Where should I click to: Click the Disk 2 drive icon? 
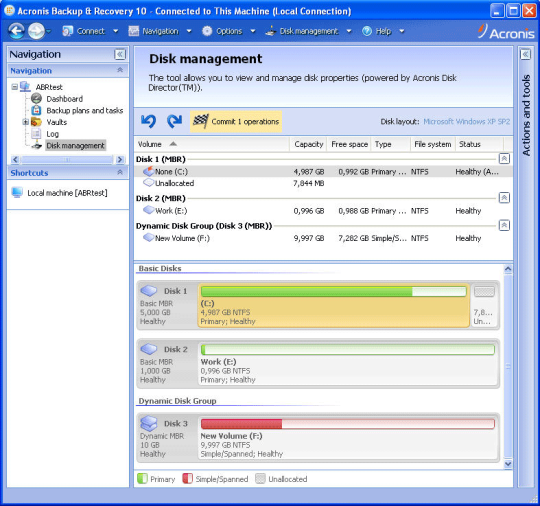[x=149, y=349]
